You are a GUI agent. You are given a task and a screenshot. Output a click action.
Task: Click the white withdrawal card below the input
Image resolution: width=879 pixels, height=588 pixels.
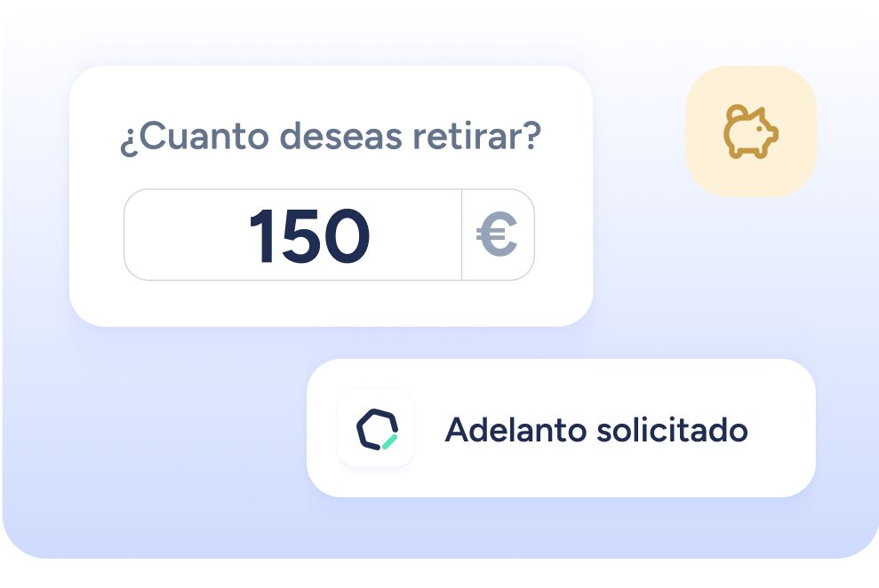331,303
